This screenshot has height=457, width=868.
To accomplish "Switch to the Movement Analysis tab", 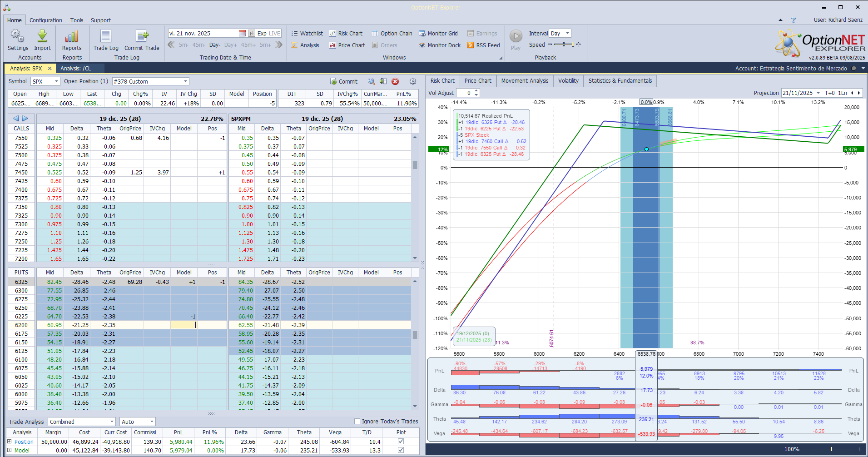I will [525, 81].
